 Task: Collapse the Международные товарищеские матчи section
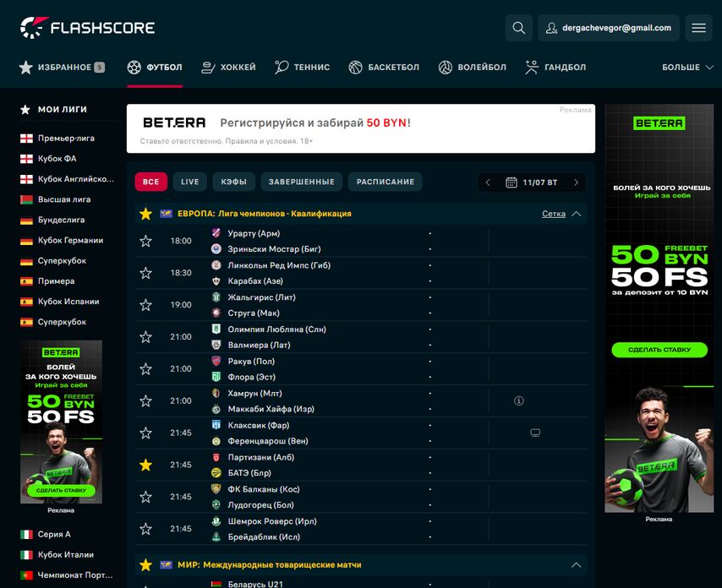point(576,565)
